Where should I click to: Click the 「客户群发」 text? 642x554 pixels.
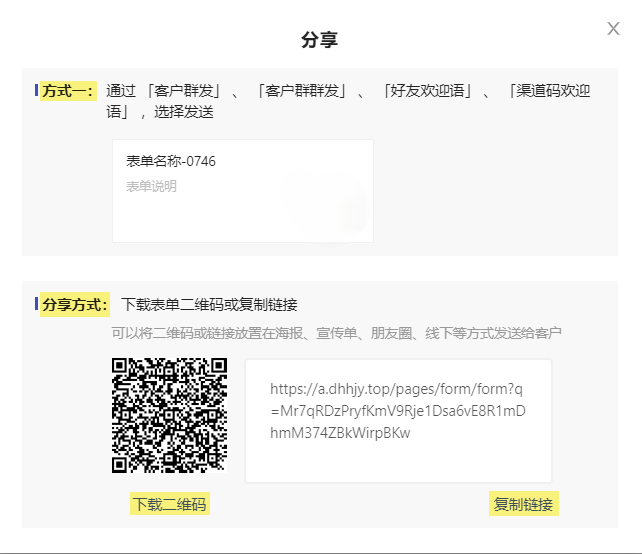coord(184,91)
